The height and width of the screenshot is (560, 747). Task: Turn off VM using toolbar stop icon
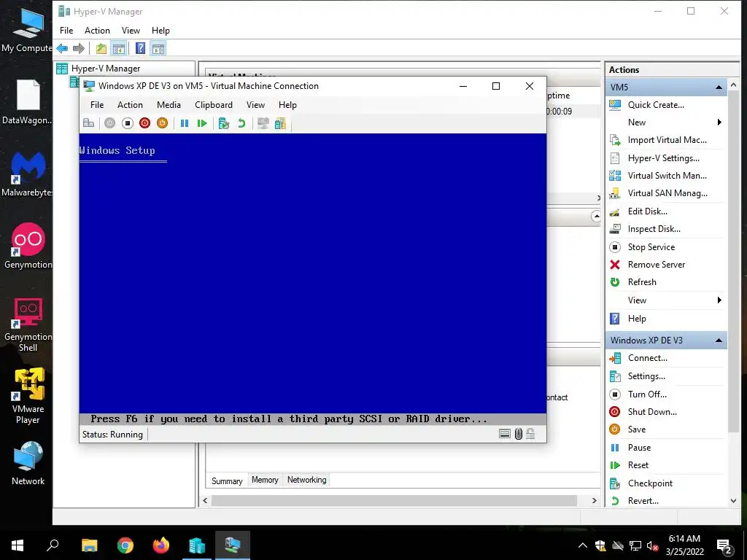point(127,123)
